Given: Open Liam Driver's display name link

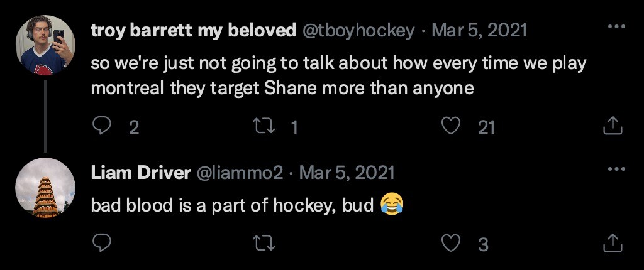Looking at the screenshot, I should tap(141, 172).
